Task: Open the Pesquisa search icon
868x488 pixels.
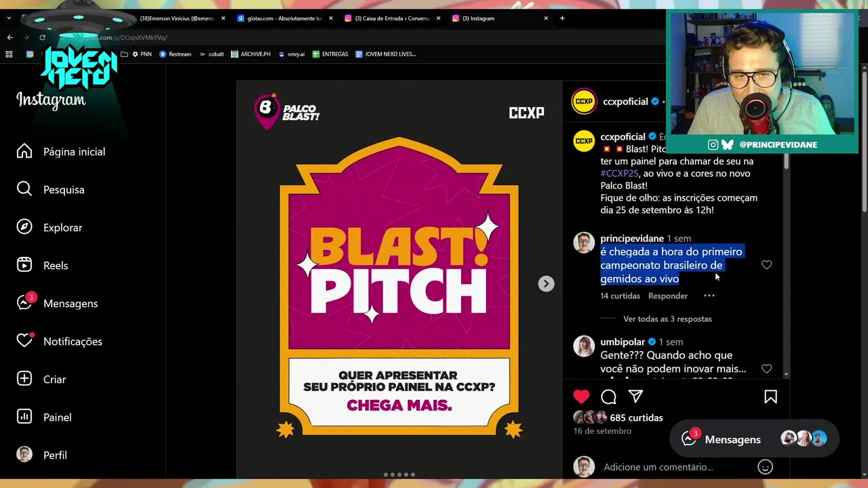Action: coord(24,189)
